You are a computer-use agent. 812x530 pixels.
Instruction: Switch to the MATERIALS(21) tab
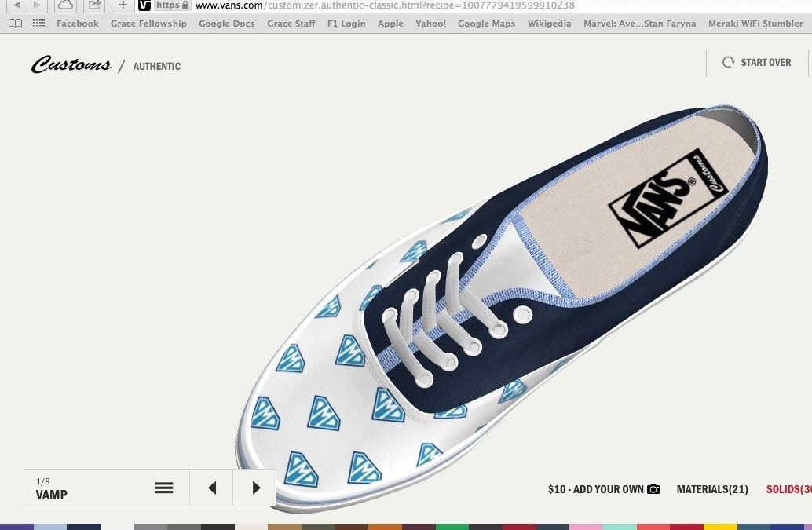pyautogui.click(x=712, y=489)
